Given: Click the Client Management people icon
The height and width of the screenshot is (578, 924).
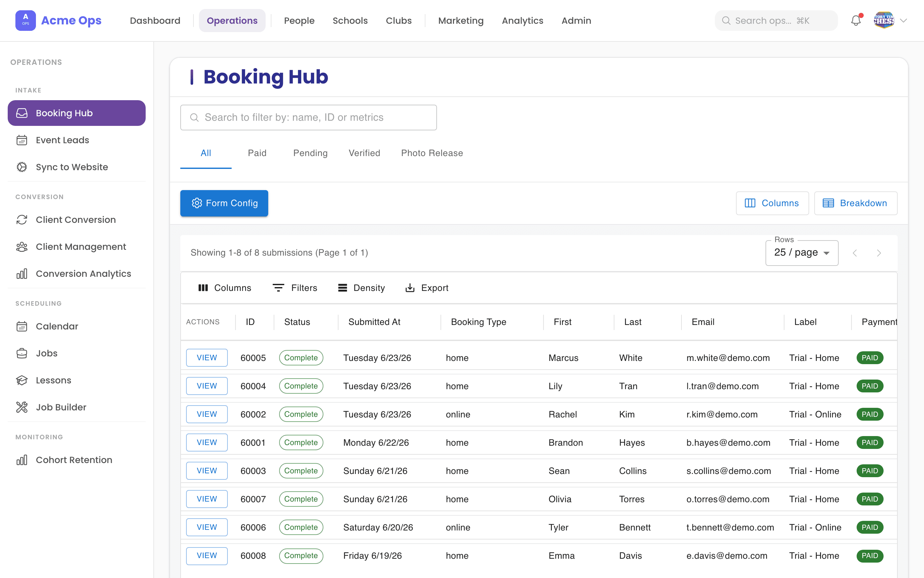Looking at the screenshot, I should click(22, 247).
